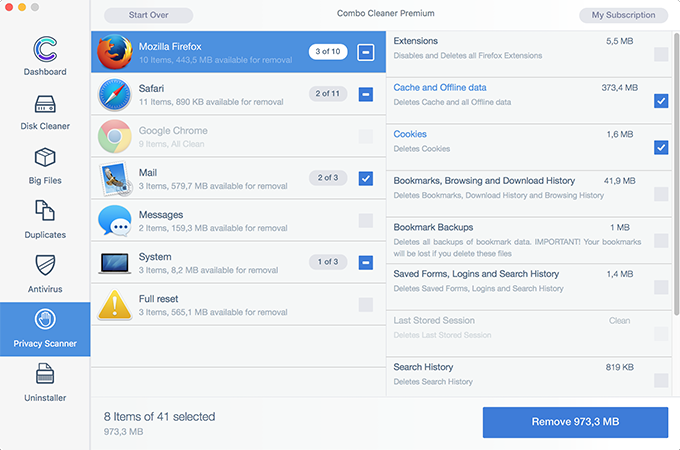
Task: Click the Remove 973,3 MB button
Action: [x=575, y=422]
